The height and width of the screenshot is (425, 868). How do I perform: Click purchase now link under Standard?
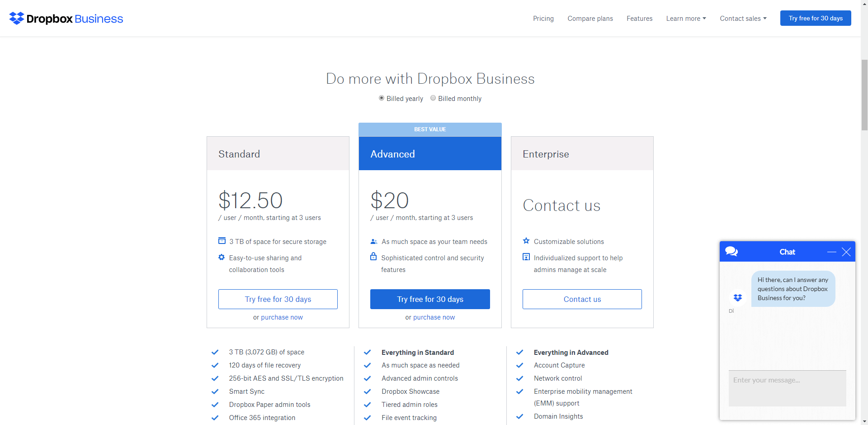pos(282,317)
